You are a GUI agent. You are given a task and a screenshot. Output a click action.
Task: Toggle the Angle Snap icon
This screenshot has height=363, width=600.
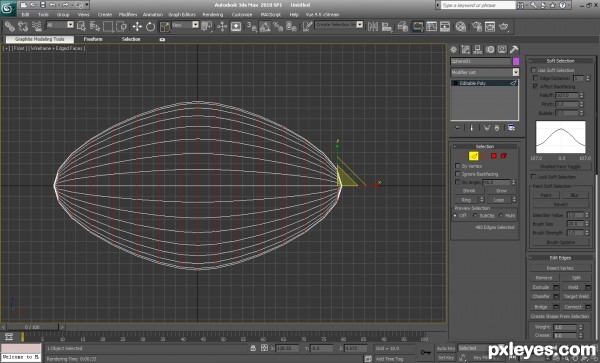(265, 26)
